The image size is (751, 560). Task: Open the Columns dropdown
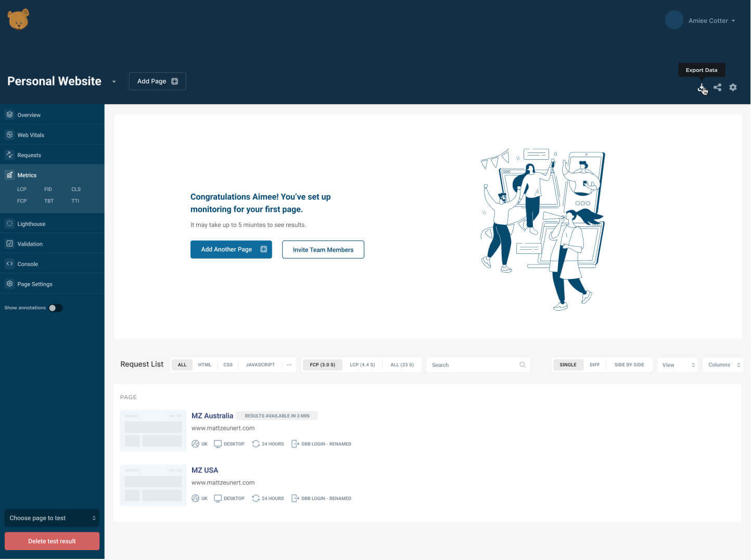tap(723, 365)
